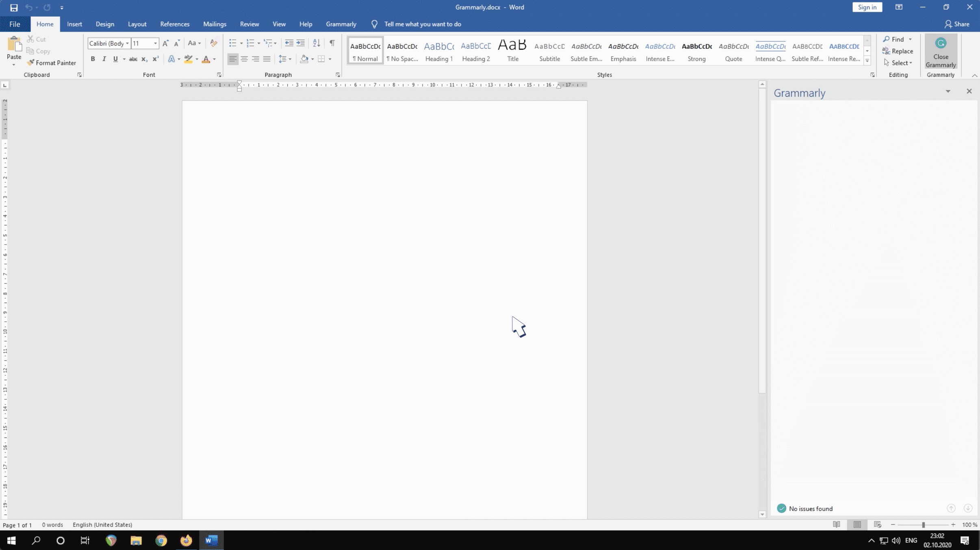Screen dimensions: 980x550
Task: Click the Word taskbar icon on taskbar
Action: pyautogui.click(x=211, y=540)
